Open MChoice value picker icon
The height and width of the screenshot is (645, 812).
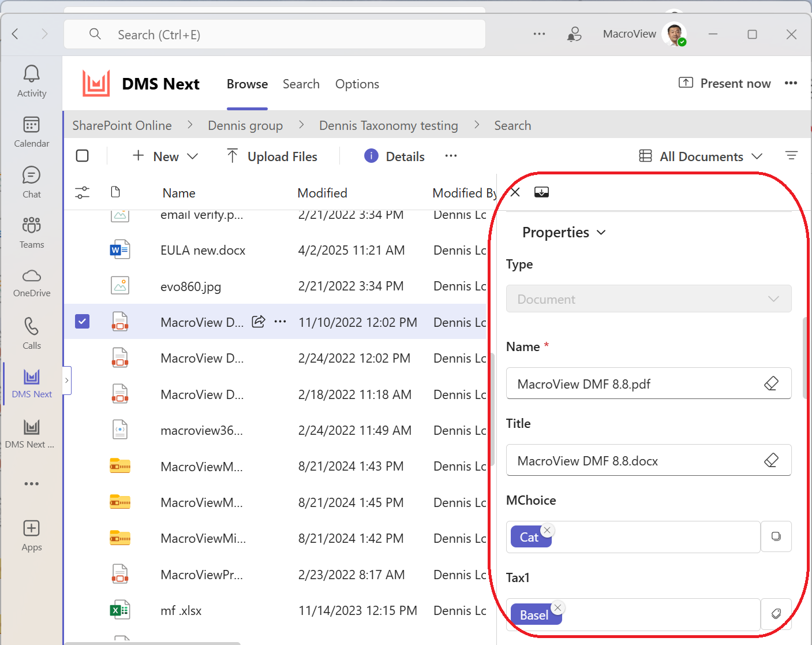click(x=776, y=536)
